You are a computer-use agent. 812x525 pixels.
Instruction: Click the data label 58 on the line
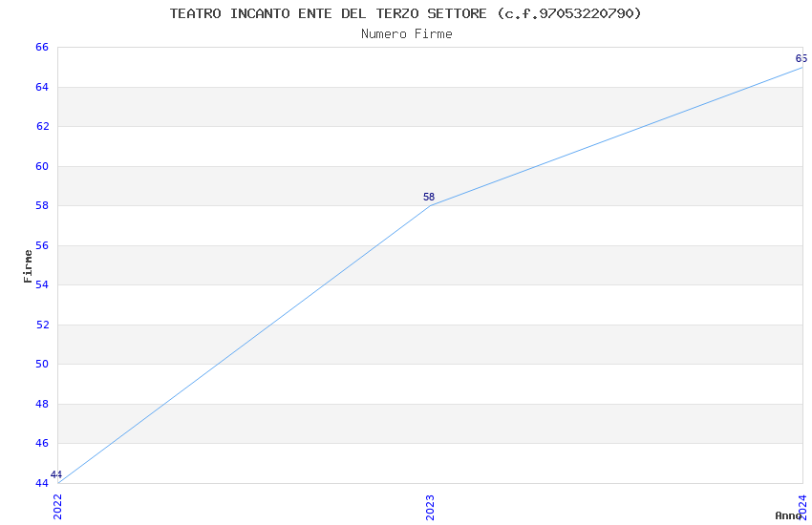(x=429, y=197)
